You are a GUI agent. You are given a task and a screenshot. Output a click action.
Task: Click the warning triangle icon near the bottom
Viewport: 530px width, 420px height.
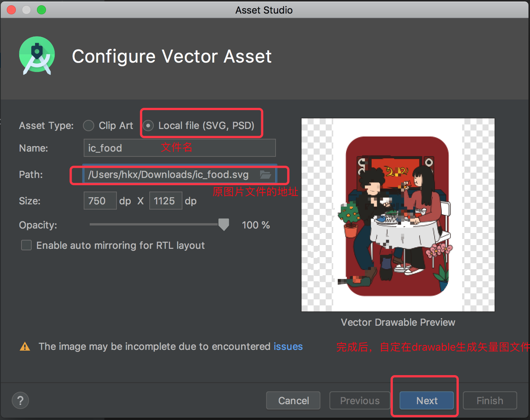[x=25, y=346]
